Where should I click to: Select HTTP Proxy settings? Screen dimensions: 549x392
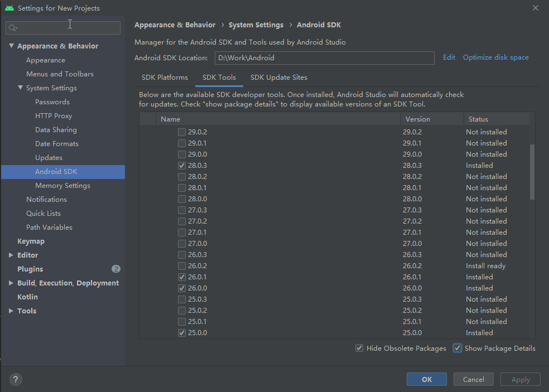pyautogui.click(x=54, y=116)
